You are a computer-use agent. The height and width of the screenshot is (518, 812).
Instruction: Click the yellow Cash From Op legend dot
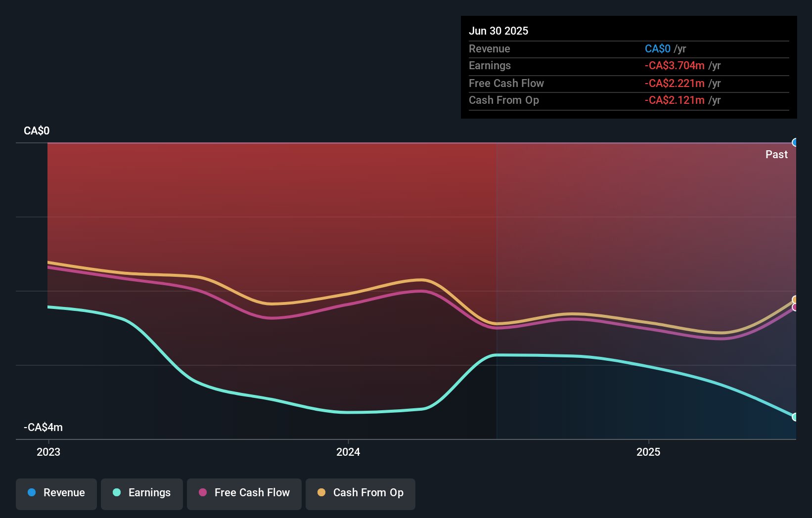321,493
